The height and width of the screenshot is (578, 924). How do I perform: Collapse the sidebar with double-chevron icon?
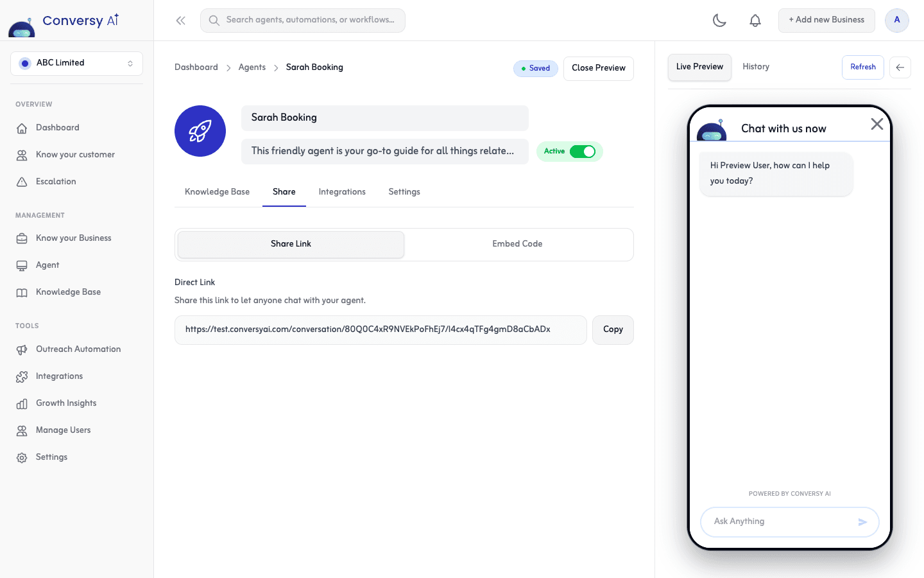(181, 21)
